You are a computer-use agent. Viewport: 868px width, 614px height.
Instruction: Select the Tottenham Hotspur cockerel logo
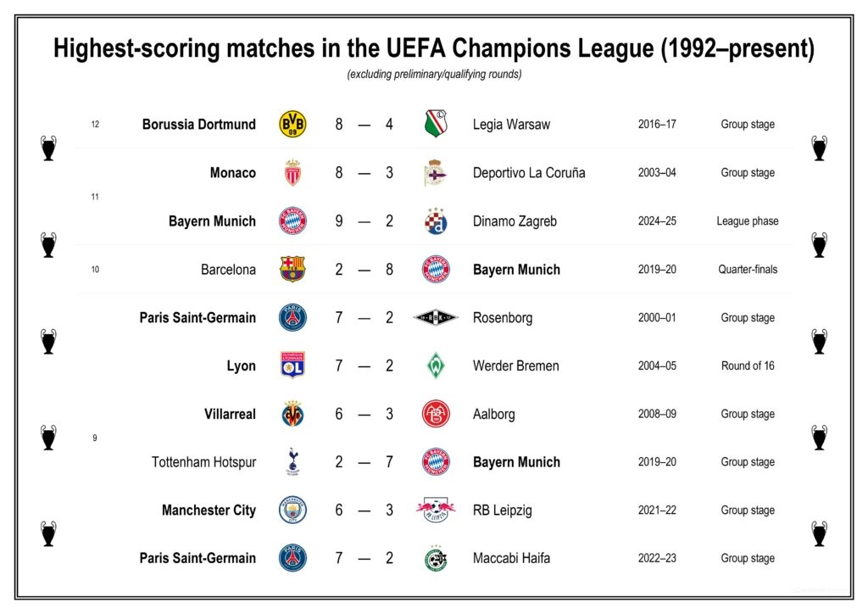click(x=292, y=462)
